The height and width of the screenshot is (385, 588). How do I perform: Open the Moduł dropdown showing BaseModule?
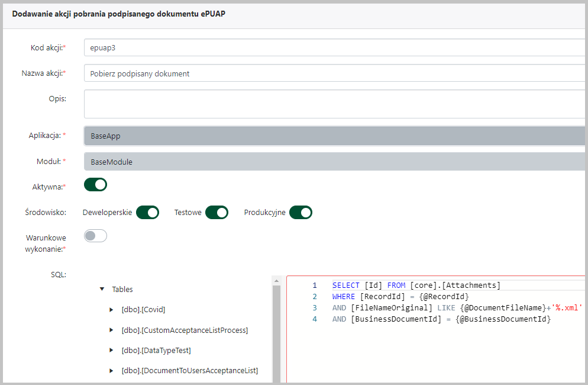coord(334,162)
